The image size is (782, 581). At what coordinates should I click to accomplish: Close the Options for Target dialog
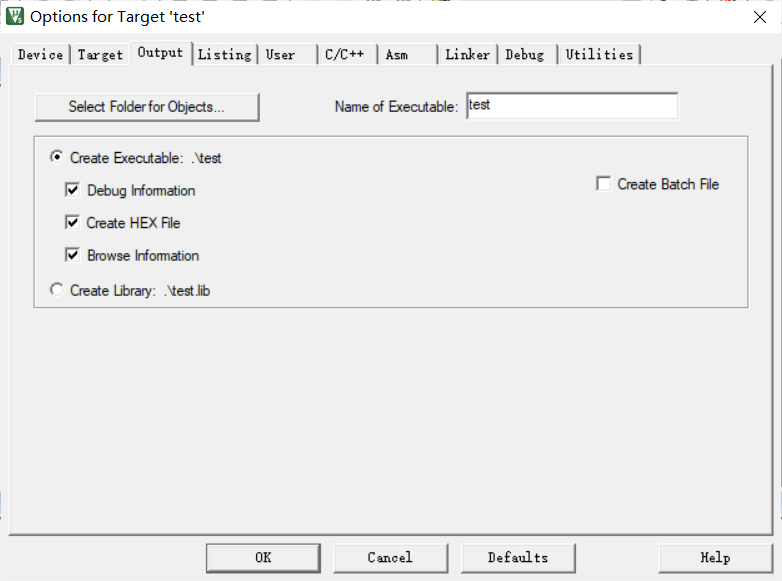[760, 17]
